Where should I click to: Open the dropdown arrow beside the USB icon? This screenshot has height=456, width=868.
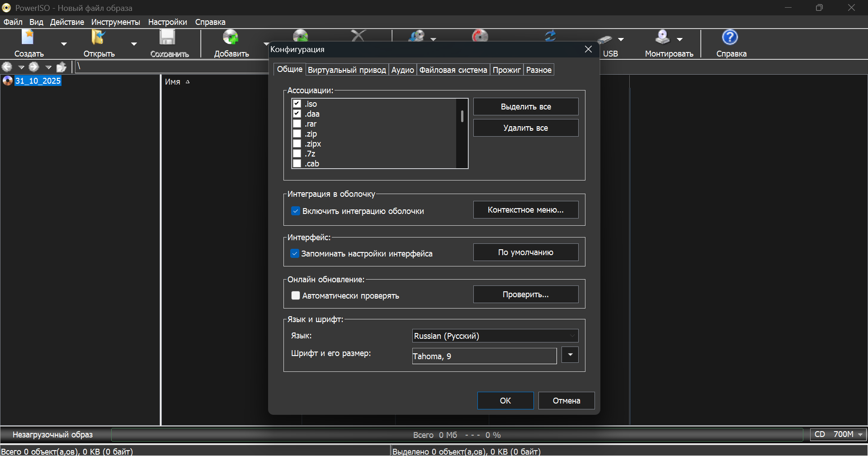click(x=621, y=39)
